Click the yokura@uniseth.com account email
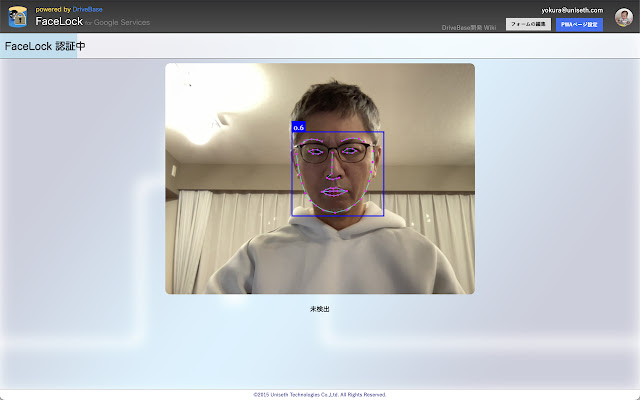 tap(572, 10)
